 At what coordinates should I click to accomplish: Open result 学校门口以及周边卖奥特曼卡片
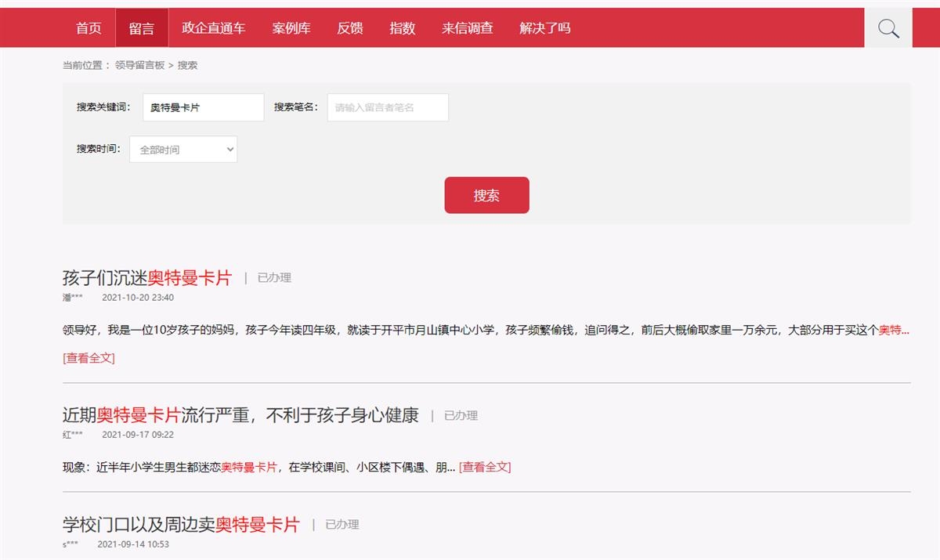click(x=181, y=524)
